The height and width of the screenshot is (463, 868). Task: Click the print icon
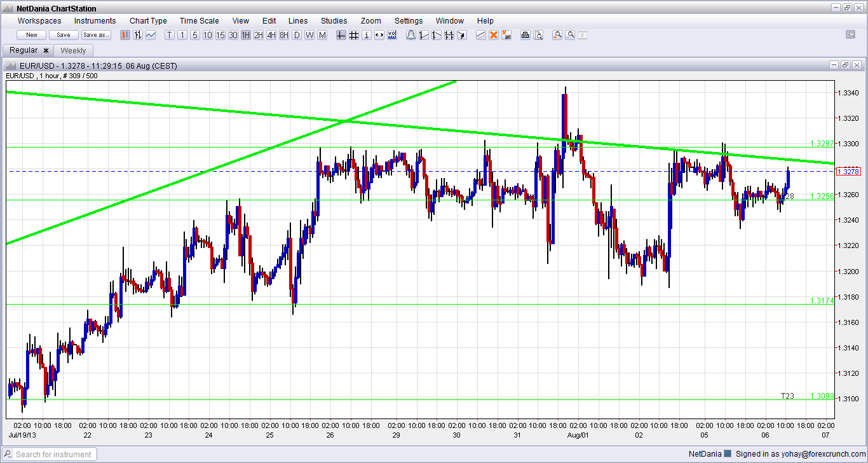526,35
